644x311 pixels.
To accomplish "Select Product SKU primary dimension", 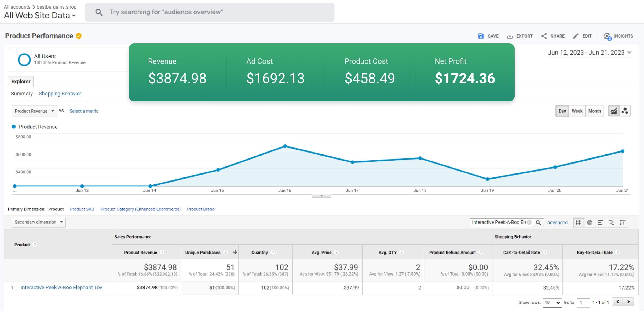I will [x=82, y=209].
